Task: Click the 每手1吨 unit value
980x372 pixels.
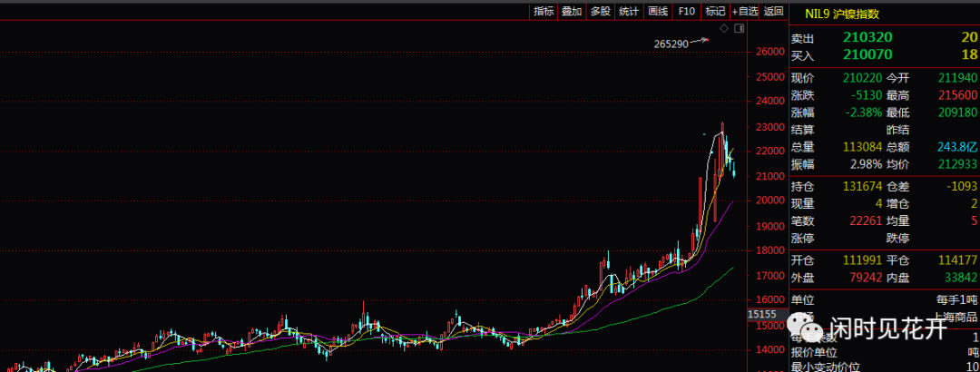Action: [x=959, y=300]
